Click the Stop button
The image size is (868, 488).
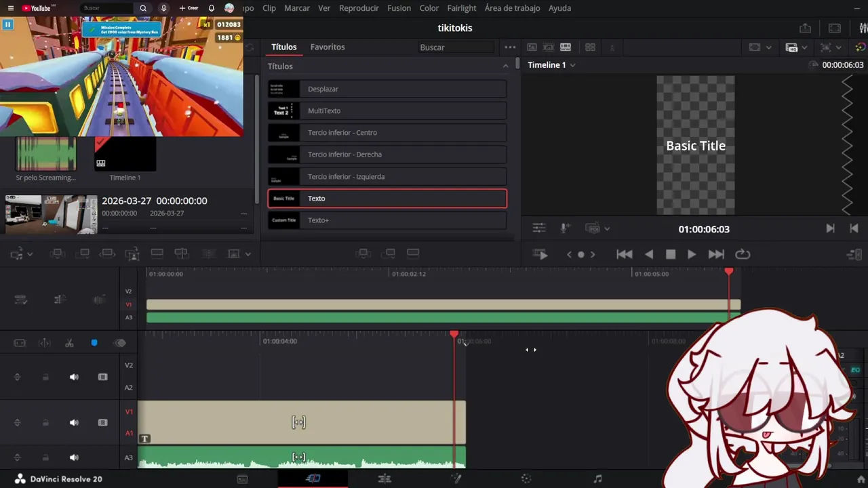click(671, 254)
